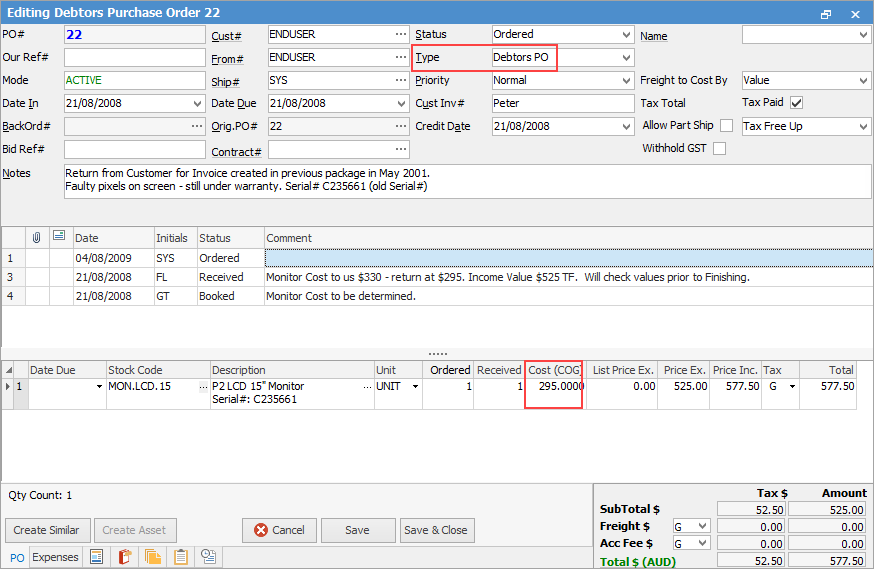874x569 pixels.
Task: Open the orange stacked documents tab icon
Action: (153, 557)
